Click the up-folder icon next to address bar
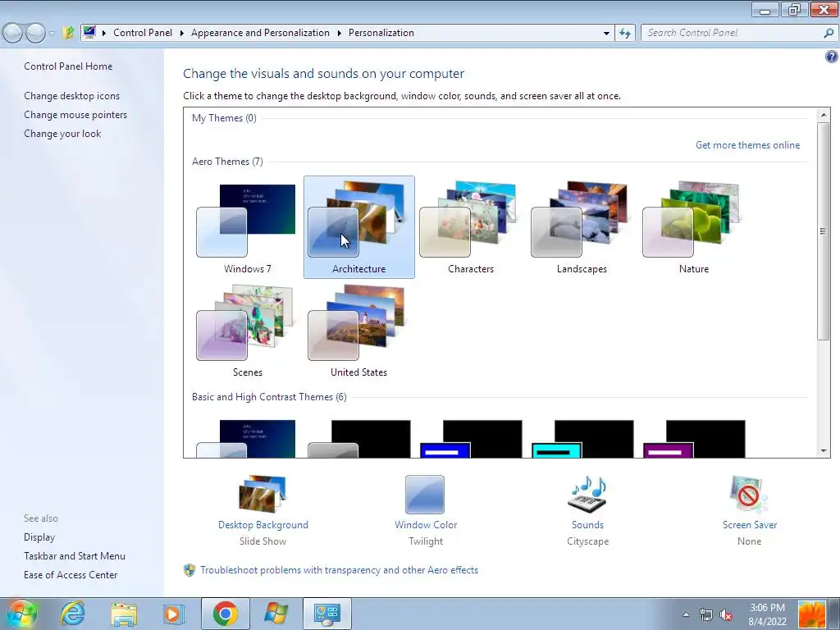Viewport: 840px width, 630px height. [x=68, y=33]
